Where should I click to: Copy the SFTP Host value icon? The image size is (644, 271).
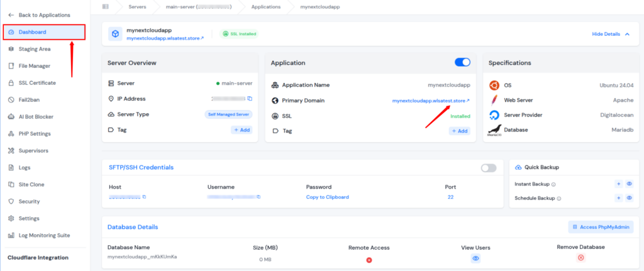144,197
